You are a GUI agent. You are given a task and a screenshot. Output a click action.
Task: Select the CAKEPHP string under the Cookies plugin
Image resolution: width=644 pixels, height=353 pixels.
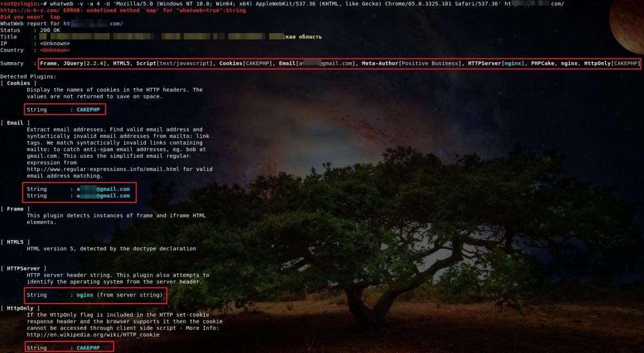click(x=88, y=109)
